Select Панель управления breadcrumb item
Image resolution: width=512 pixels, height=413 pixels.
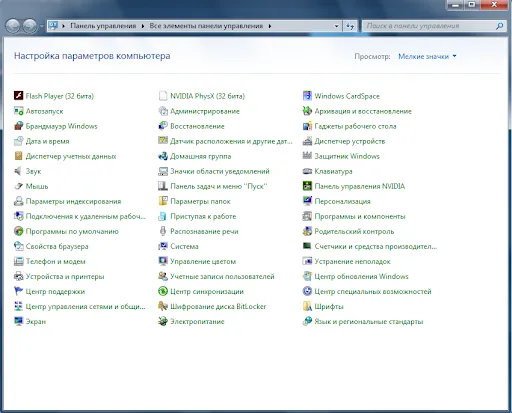click(x=103, y=26)
